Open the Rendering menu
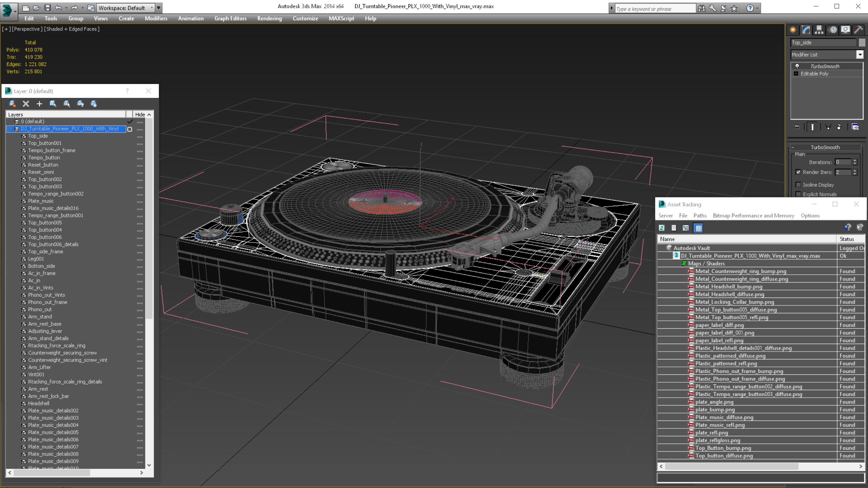This screenshot has height=488, width=868. [269, 18]
